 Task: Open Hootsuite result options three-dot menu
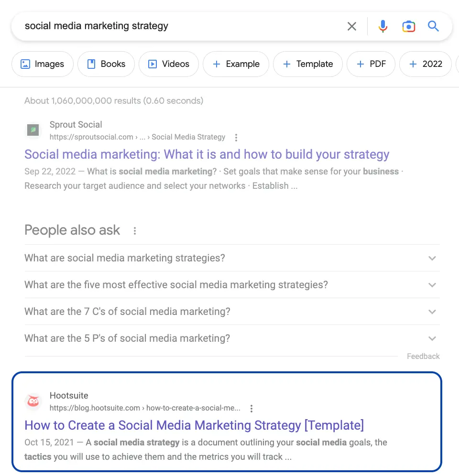click(x=251, y=409)
